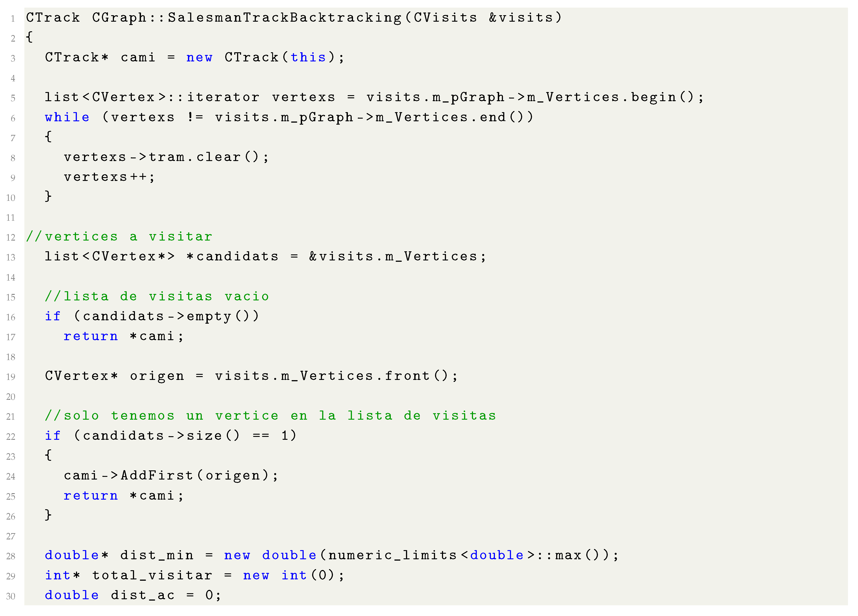
Task: Click the 'return' keyword on line 25
Action: [x=90, y=495]
